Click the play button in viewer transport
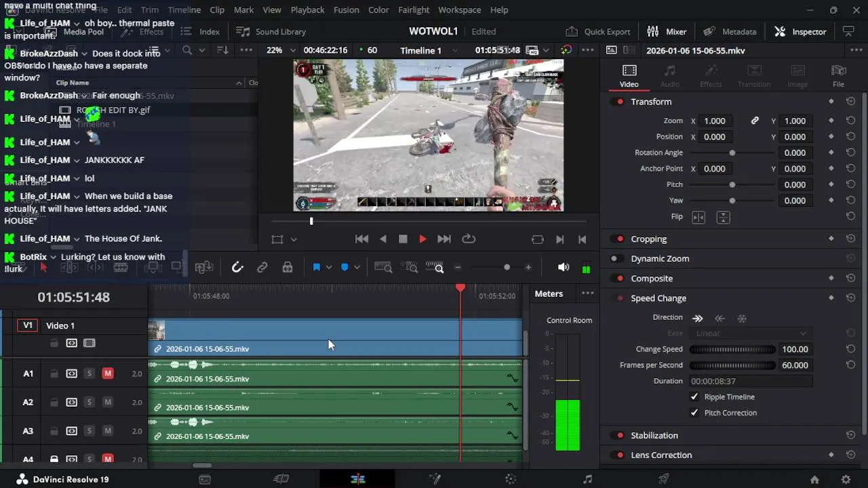Image resolution: width=868 pixels, height=488 pixels. tap(422, 239)
